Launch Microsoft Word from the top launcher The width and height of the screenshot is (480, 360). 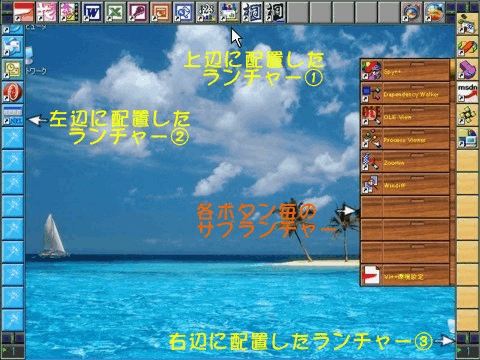click(x=93, y=12)
